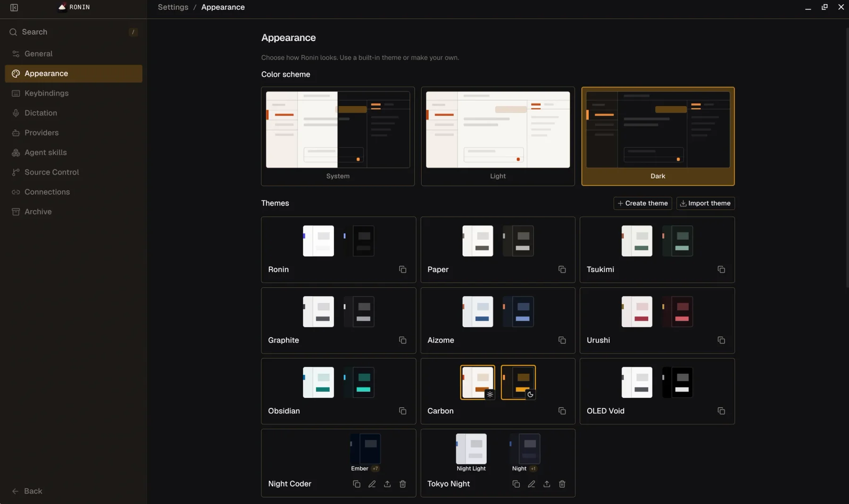849x504 pixels.
Task: Go Back from settings
Action: click(27, 491)
